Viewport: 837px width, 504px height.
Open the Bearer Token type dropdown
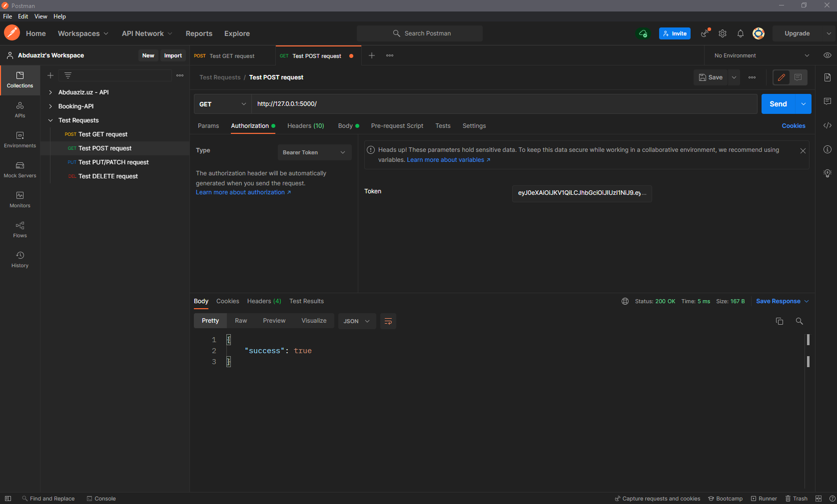point(314,152)
